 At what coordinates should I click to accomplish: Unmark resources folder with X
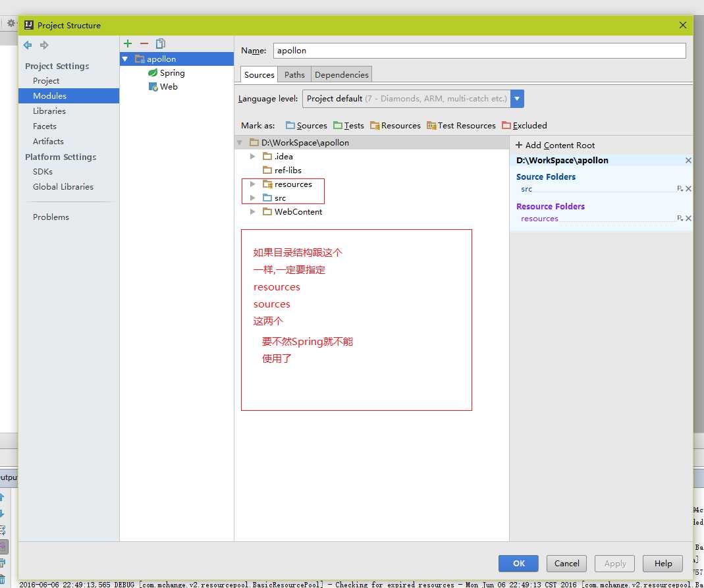[x=688, y=218]
